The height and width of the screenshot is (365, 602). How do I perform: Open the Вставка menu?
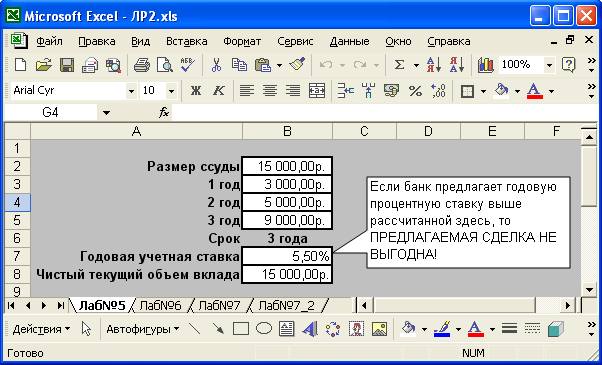(x=187, y=41)
